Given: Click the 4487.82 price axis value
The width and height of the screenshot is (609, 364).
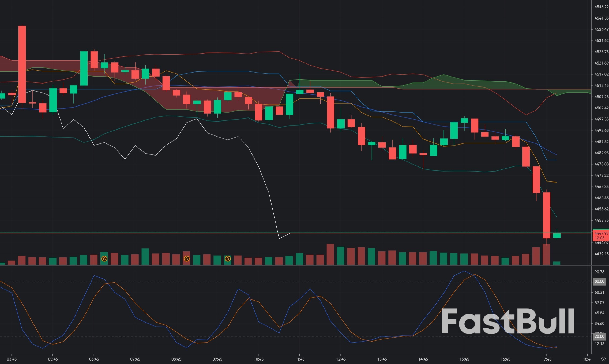Looking at the screenshot, I should coord(602,142).
